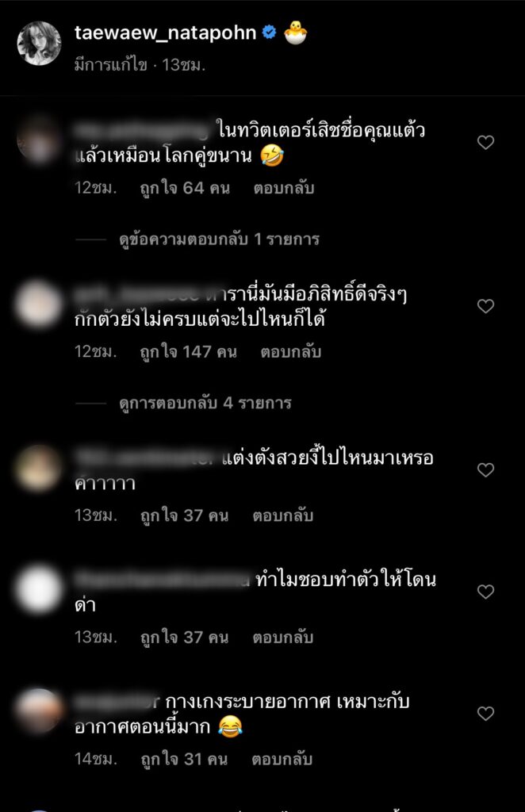Like the กางเกงระบายอากาศ comment
The height and width of the screenshot is (812, 525).
click(485, 714)
